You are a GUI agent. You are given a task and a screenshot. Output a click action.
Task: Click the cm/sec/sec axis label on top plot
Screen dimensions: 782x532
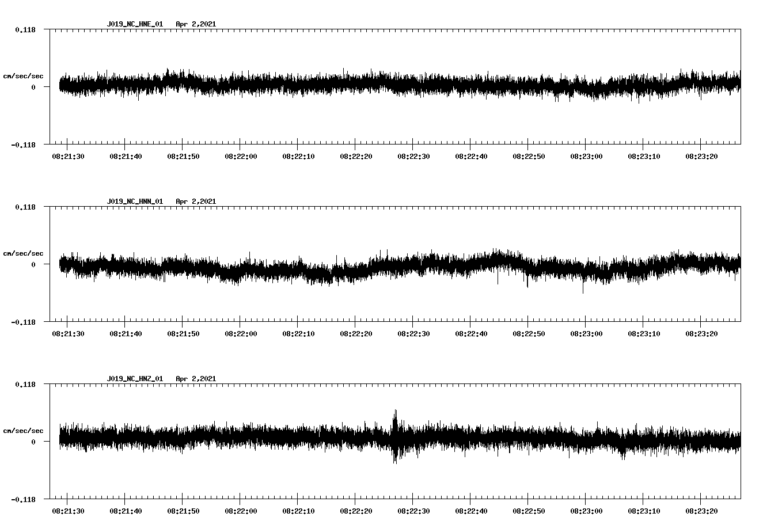23,75
